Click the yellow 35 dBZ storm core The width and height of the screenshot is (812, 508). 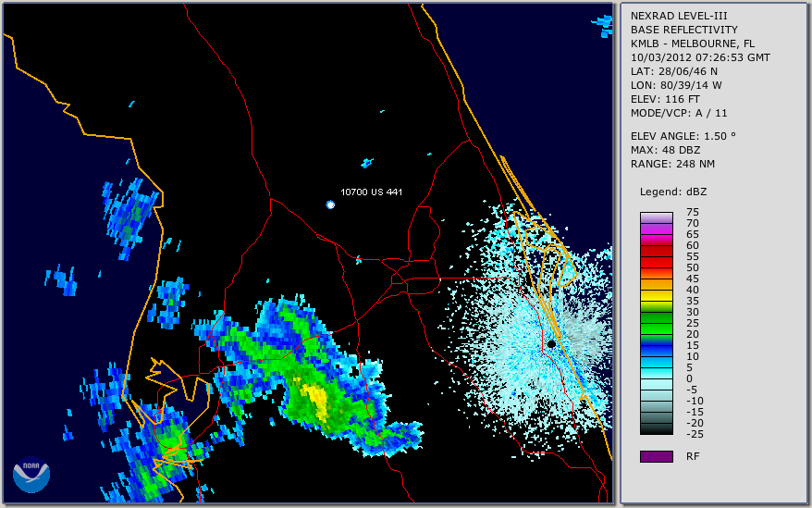315,401
